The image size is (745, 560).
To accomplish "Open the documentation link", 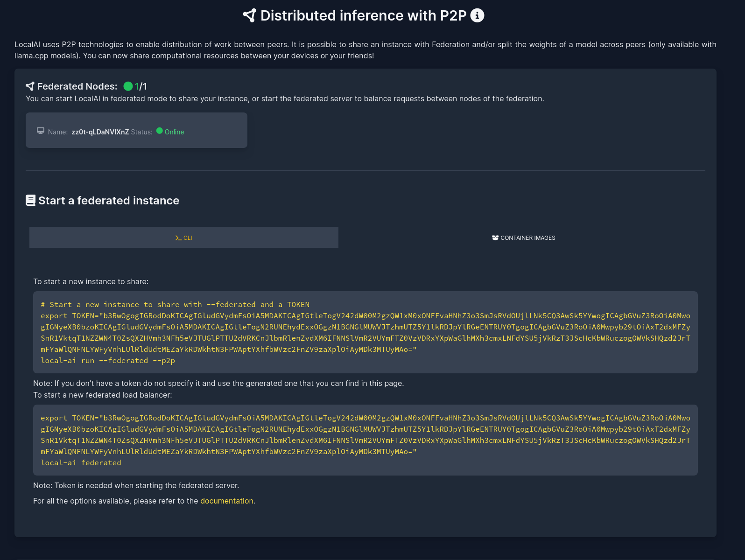I will [227, 501].
